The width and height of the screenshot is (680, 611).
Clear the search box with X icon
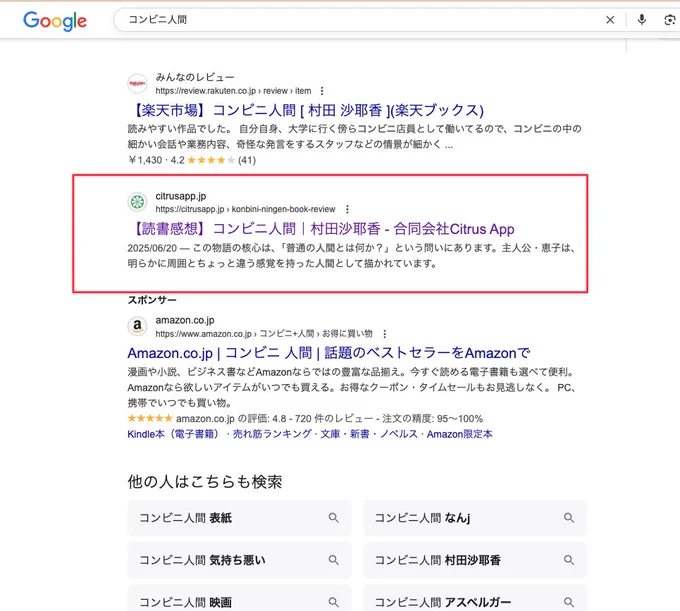pyautogui.click(x=610, y=20)
